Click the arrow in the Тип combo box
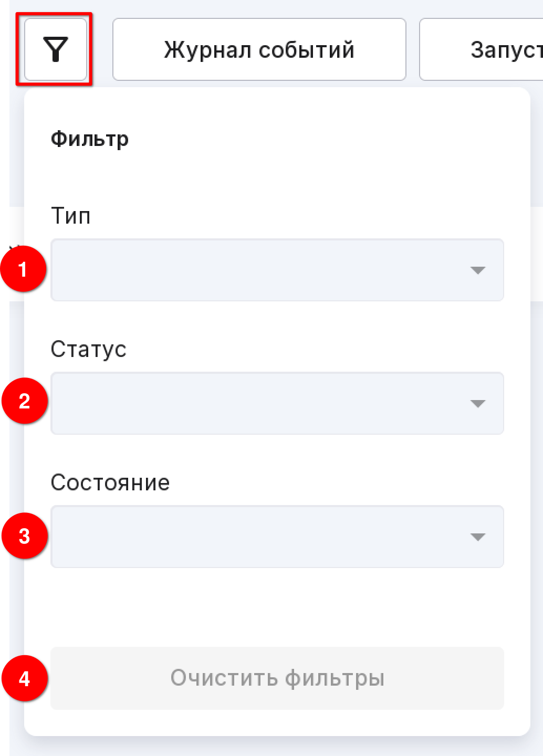543x756 pixels. click(x=478, y=270)
